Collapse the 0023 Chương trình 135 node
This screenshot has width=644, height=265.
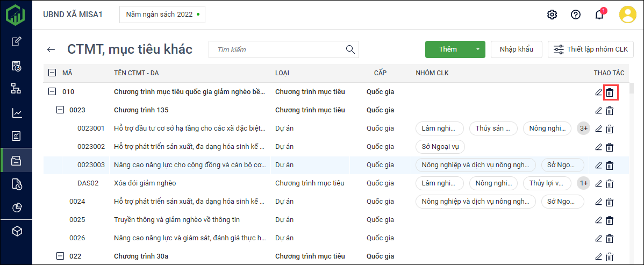tap(60, 110)
